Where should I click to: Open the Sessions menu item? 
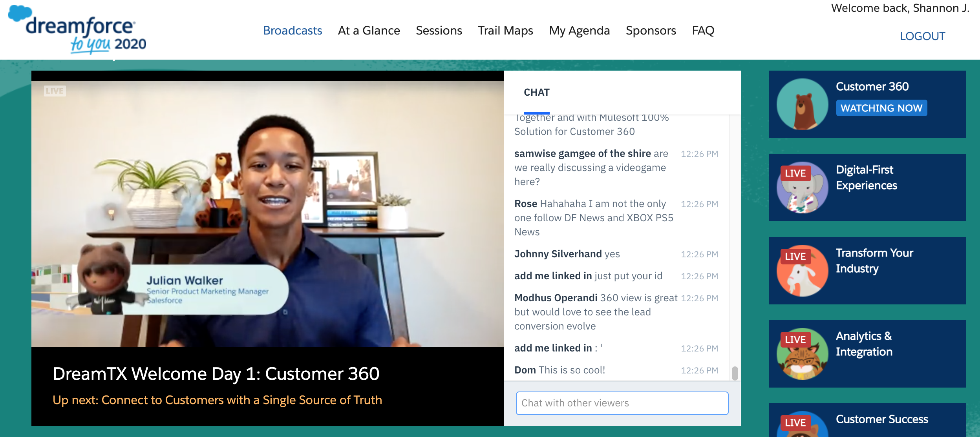[439, 31]
